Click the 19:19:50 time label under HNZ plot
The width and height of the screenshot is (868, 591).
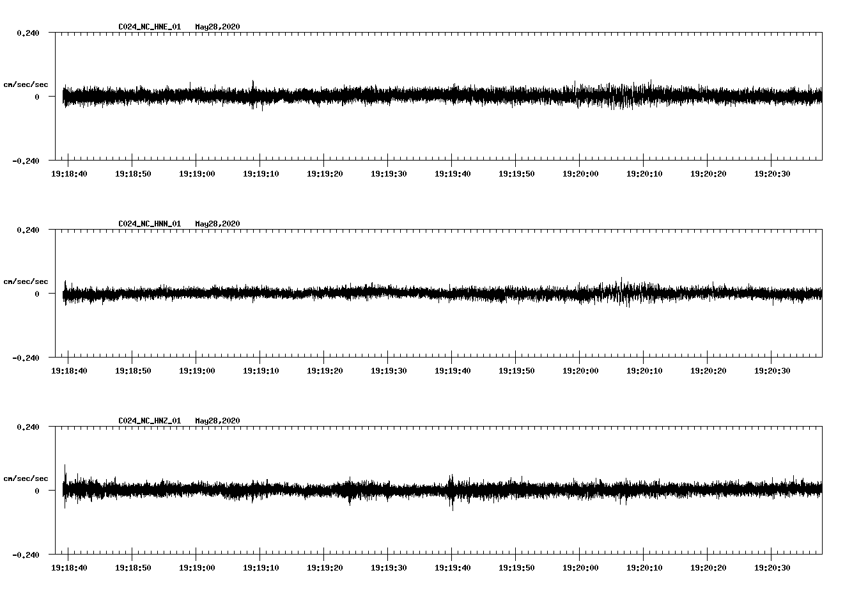coord(516,567)
